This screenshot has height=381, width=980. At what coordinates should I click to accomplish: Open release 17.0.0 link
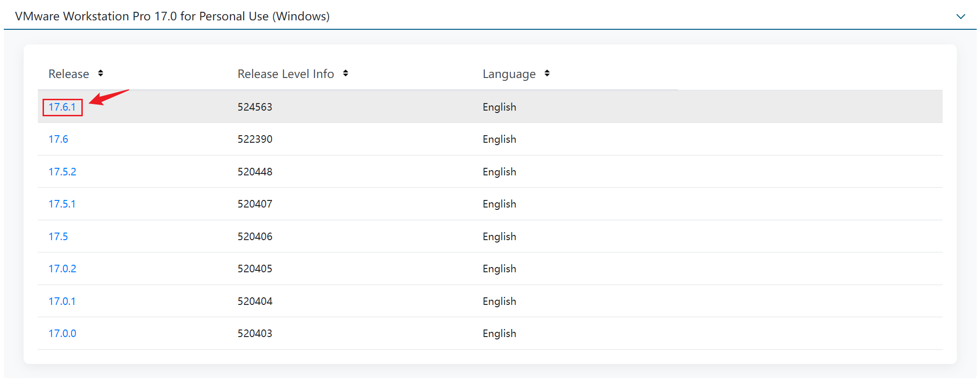tap(62, 334)
